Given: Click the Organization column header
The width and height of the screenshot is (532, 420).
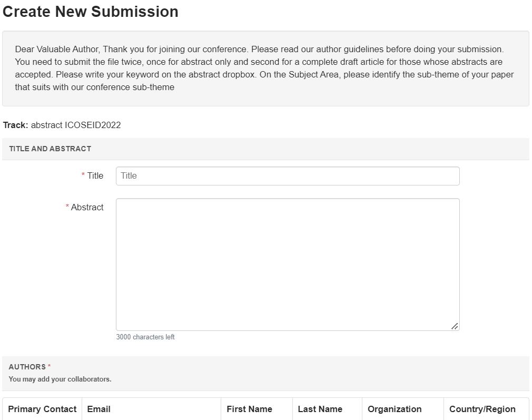Looking at the screenshot, I should point(395,409).
